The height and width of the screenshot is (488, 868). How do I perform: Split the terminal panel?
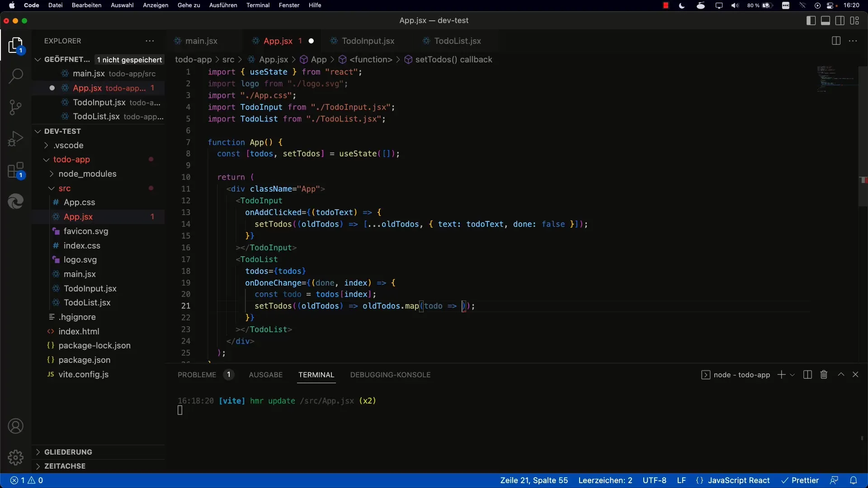pos(808,375)
